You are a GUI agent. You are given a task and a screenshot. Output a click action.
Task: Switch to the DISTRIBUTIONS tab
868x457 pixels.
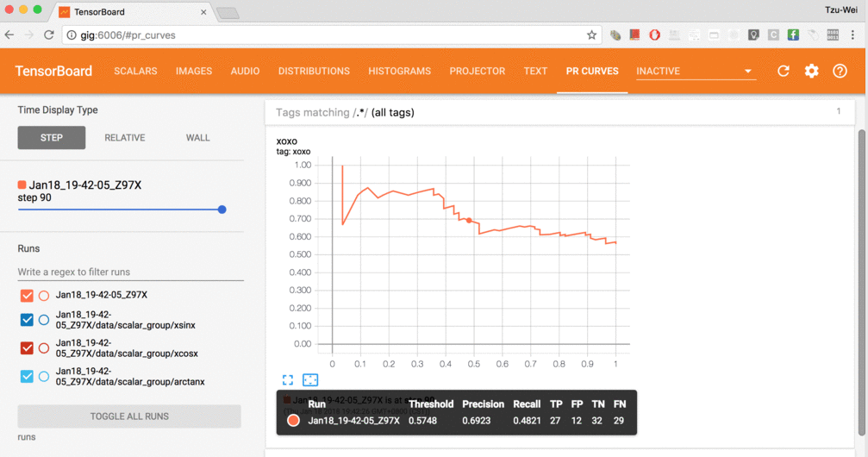click(x=314, y=71)
